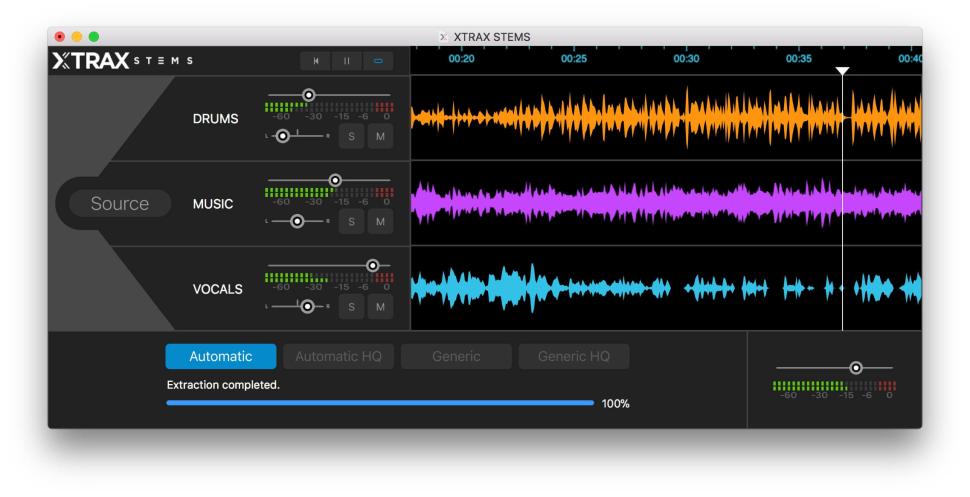Viewport: 970px width, 497px height.
Task: Mute the MUSIC track
Action: 380,221
